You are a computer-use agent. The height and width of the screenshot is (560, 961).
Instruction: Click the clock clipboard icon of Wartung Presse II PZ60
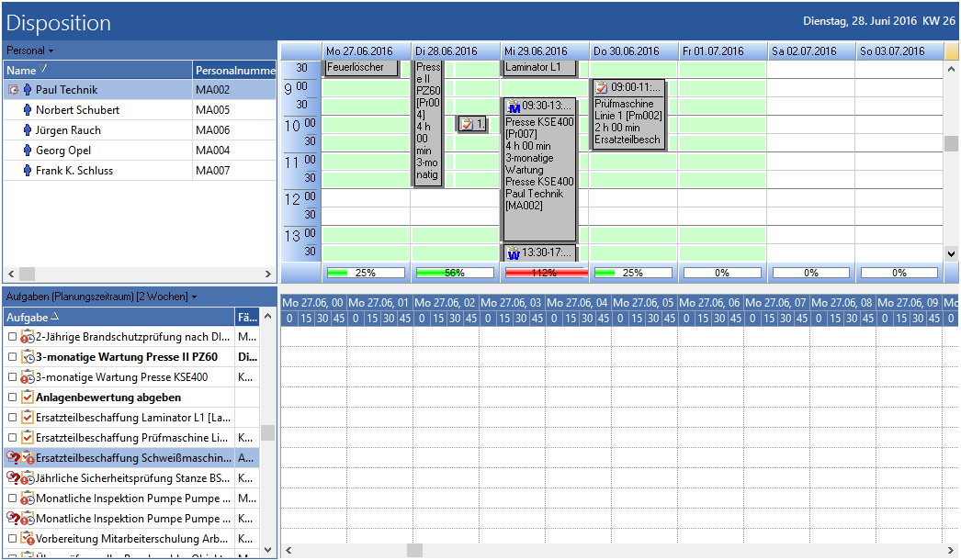tap(28, 357)
